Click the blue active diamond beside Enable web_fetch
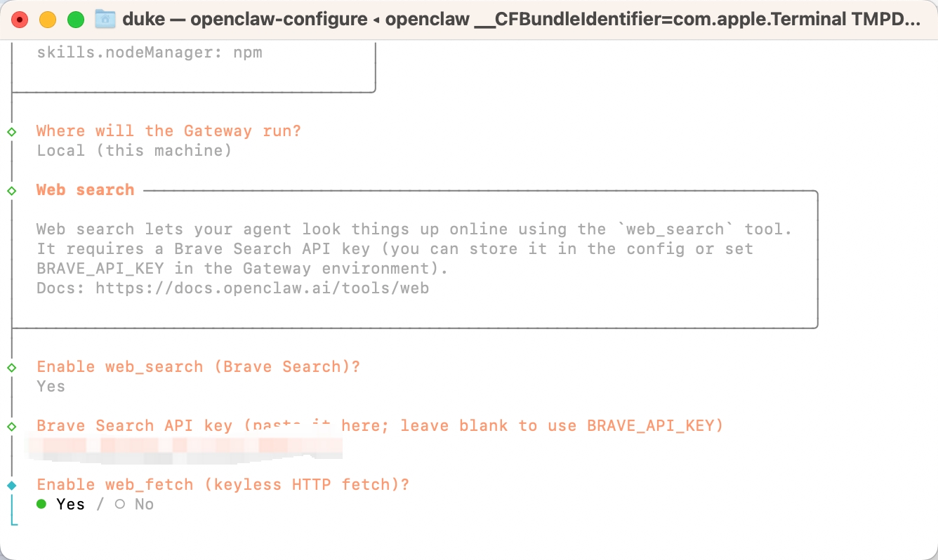The width and height of the screenshot is (938, 560). (x=11, y=486)
